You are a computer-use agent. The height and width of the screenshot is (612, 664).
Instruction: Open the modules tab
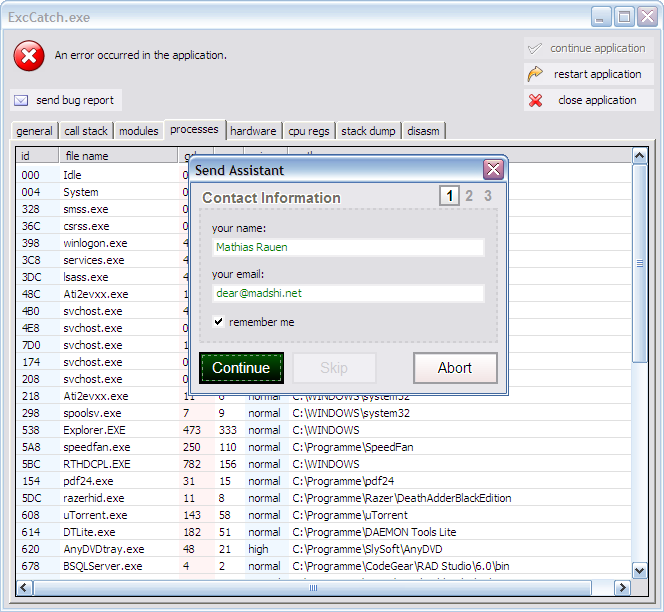tap(138, 131)
